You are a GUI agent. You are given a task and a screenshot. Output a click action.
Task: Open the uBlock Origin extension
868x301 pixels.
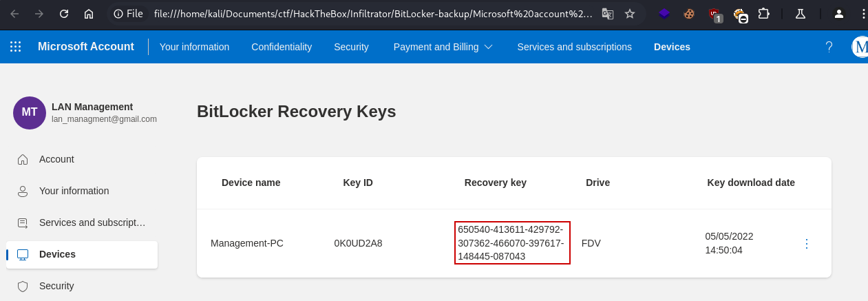[715, 14]
